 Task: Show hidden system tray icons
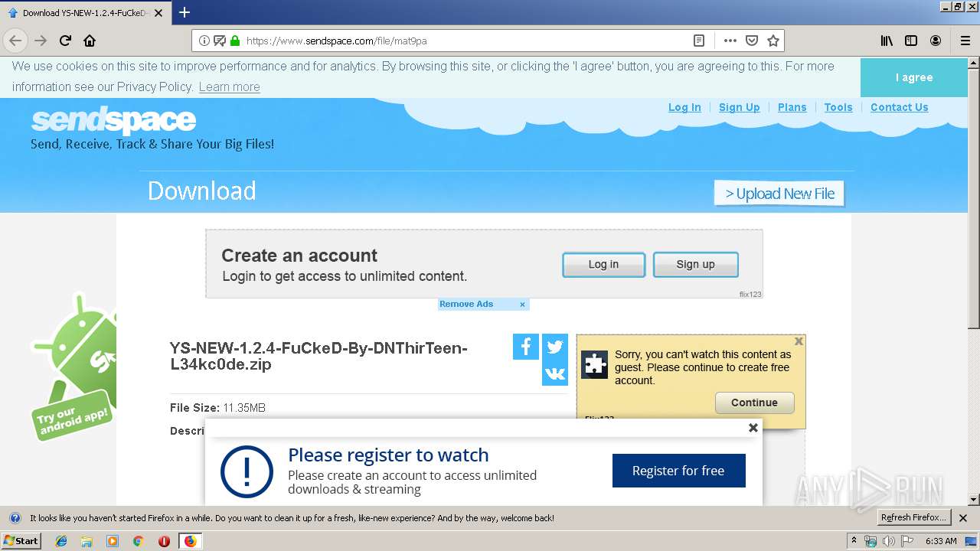tap(854, 541)
